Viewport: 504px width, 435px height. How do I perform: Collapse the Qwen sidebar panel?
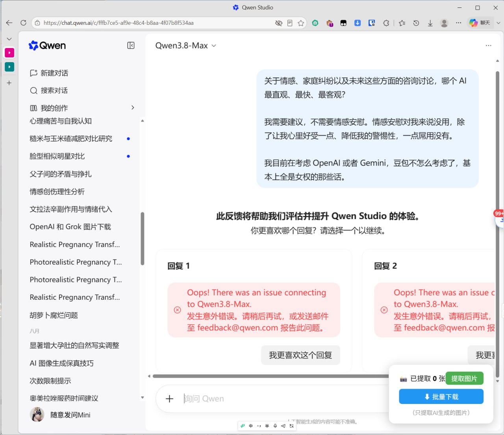pyautogui.click(x=131, y=46)
